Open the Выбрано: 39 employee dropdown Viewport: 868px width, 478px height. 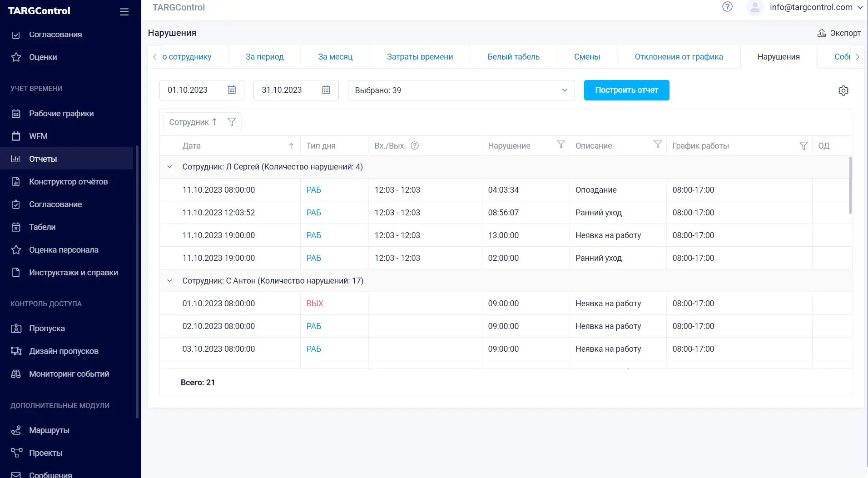point(461,90)
